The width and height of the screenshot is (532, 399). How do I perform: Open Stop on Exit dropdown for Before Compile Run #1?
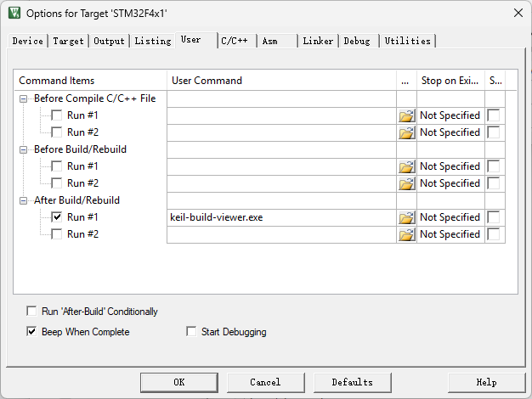[x=450, y=115]
